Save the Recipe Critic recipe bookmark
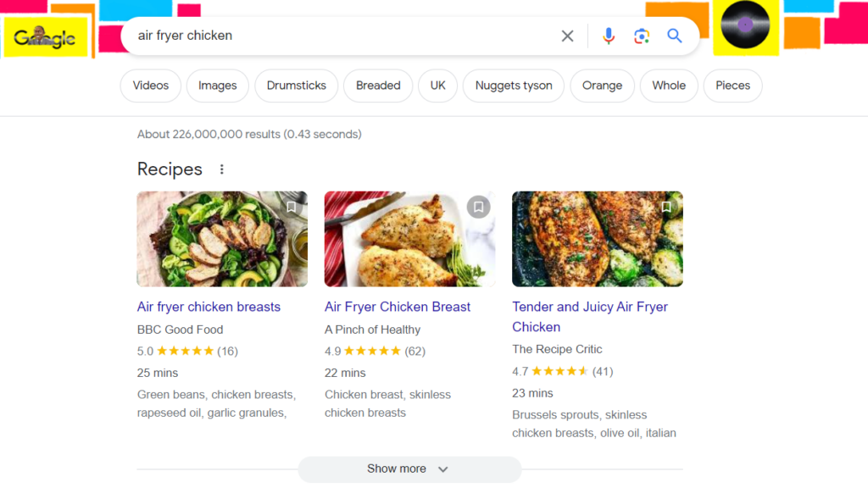Image resolution: width=868 pixels, height=499 pixels. [666, 206]
